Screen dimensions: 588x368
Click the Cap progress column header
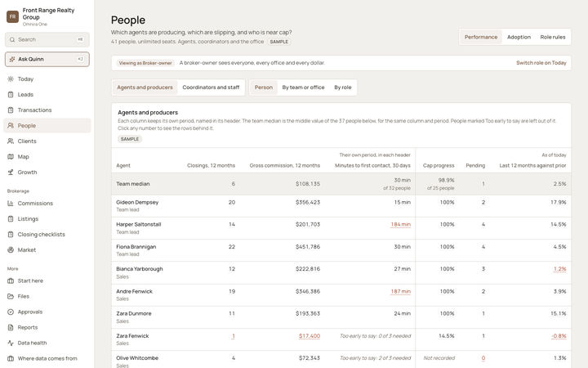[439, 165]
